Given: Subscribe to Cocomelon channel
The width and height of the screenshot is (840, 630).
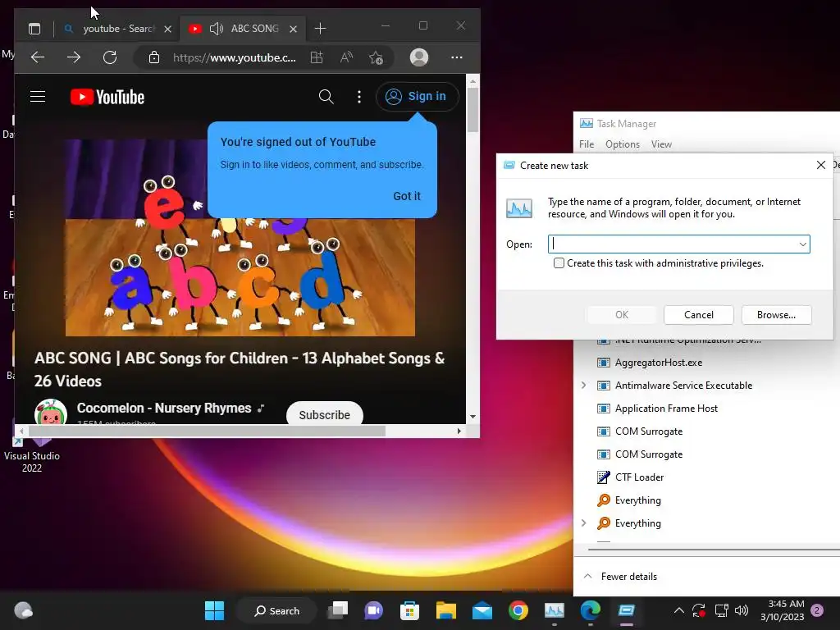Looking at the screenshot, I should coord(325,414).
